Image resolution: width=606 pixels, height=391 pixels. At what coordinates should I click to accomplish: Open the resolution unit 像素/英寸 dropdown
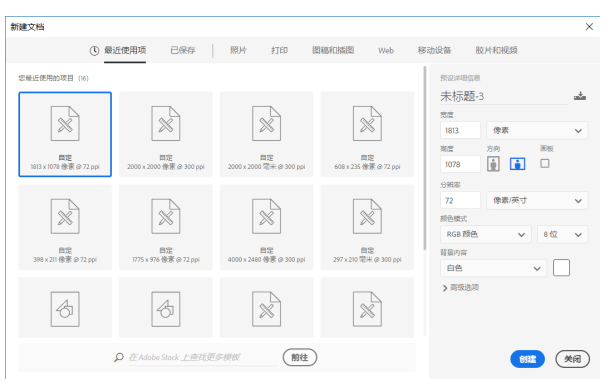537,201
